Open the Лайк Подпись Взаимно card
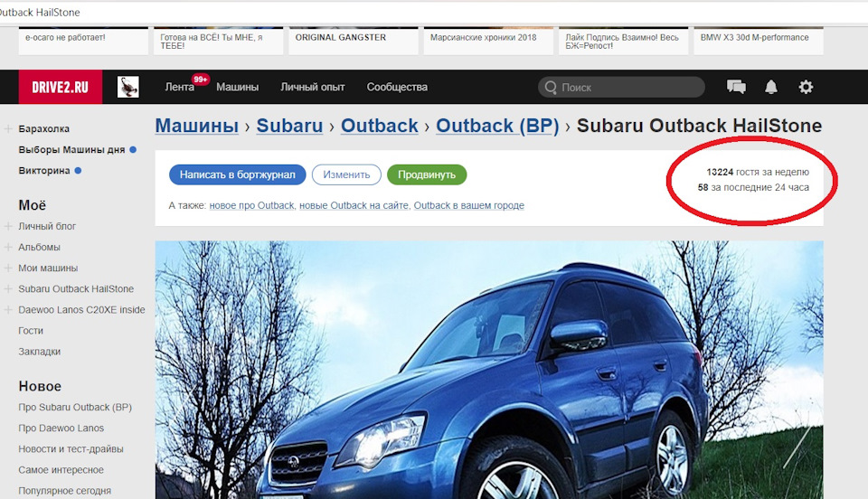 [624, 41]
